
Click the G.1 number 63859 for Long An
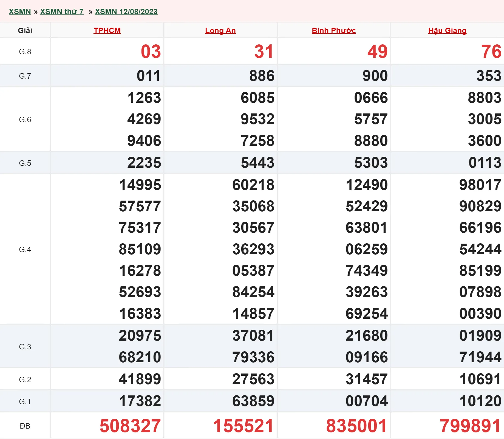(x=253, y=401)
